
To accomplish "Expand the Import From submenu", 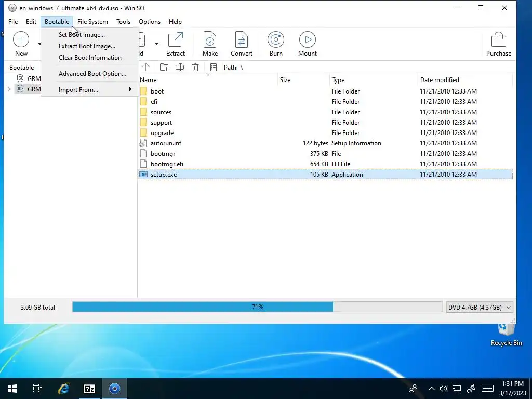I will click(x=90, y=89).
